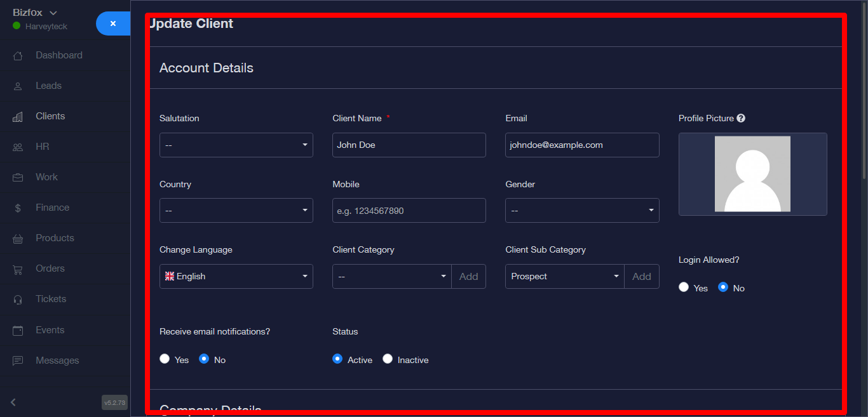Select Yes for Receive email notifications
This screenshot has height=417, width=868.
[165, 359]
